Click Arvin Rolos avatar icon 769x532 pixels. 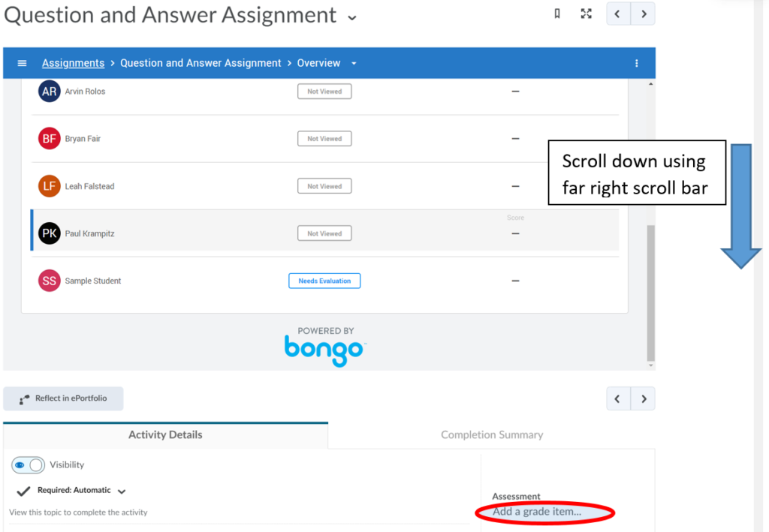[x=49, y=92]
